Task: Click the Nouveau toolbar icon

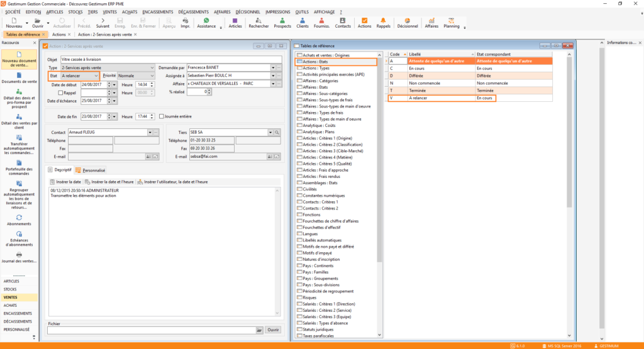Action: pos(14,21)
